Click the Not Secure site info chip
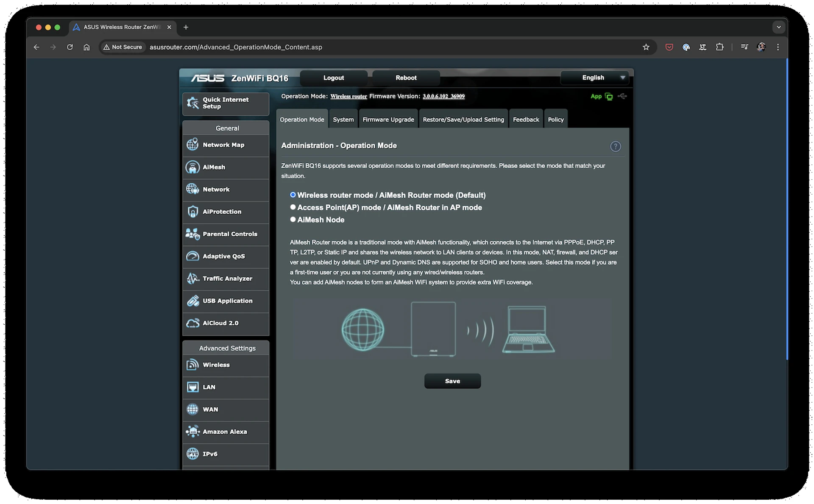The width and height of the screenshot is (814, 504). pos(123,47)
